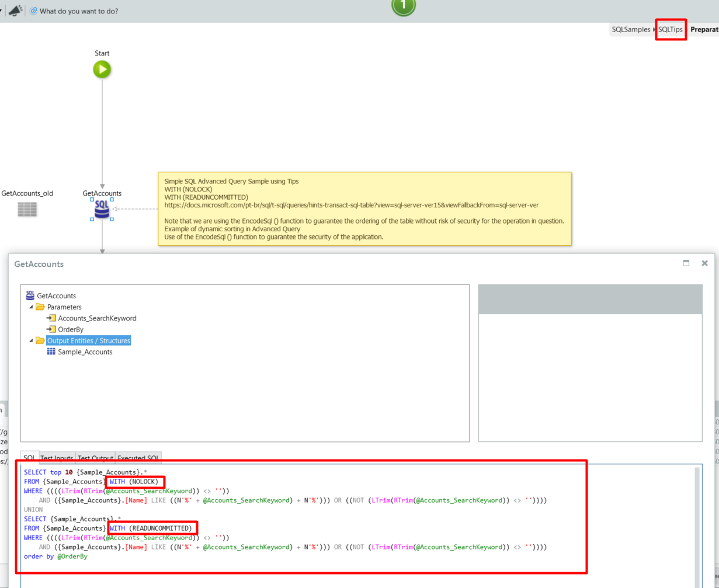Open the Executed SQL tab

point(138,458)
